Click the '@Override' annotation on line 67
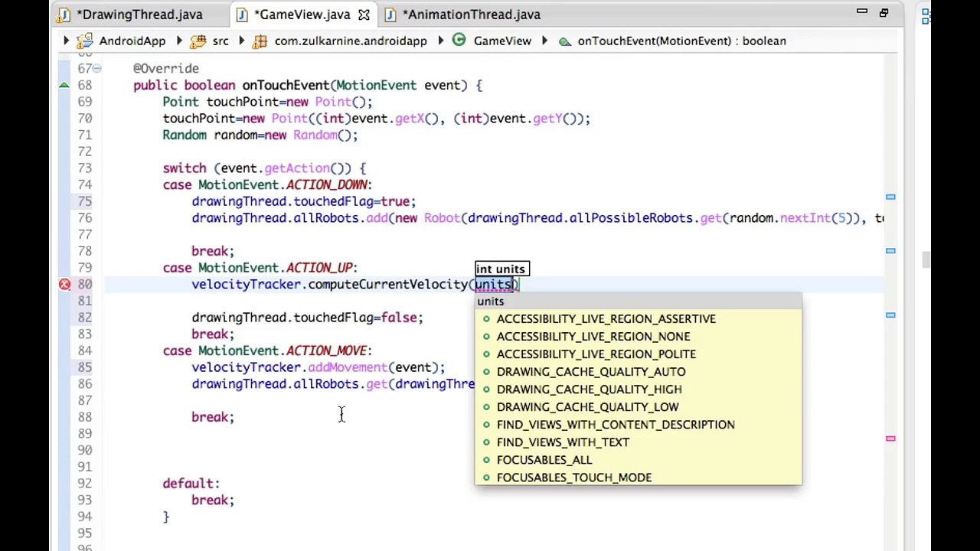 (166, 68)
